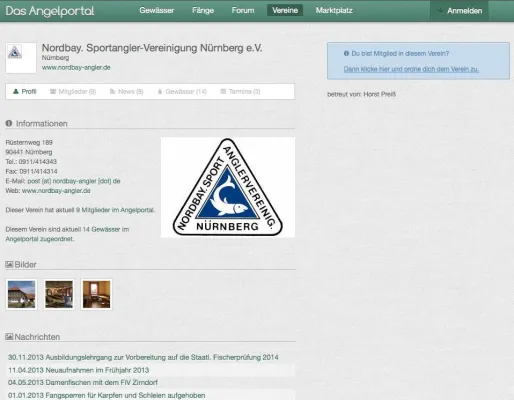Click the RSS icon on News tab
The width and height of the screenshot is (514, 400).
pos(113,91)
